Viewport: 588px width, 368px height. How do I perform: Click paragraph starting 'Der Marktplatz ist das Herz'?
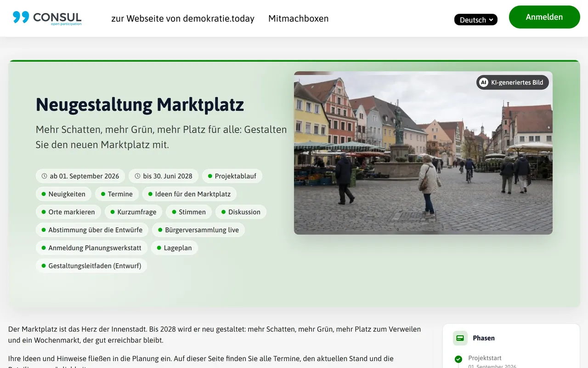[215, 335]
